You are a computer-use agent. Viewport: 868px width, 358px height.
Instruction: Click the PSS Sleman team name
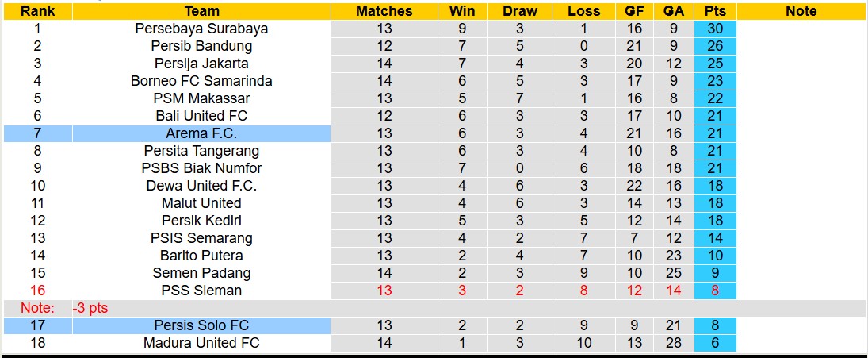click(201, 291)
